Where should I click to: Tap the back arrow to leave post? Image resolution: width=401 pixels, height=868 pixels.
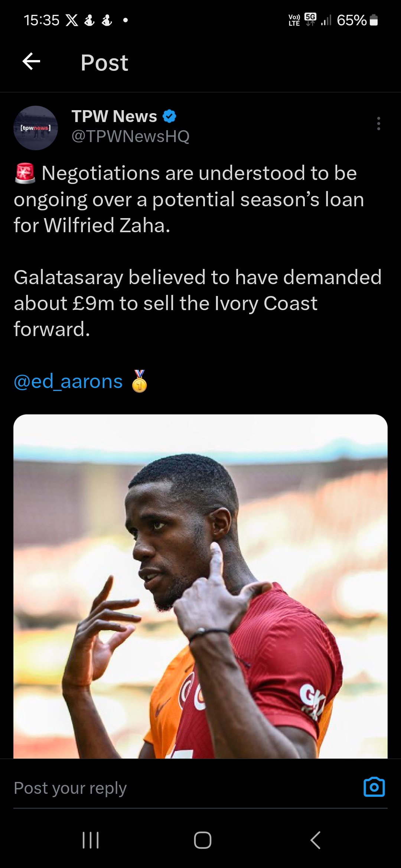[x=31, y=62]
